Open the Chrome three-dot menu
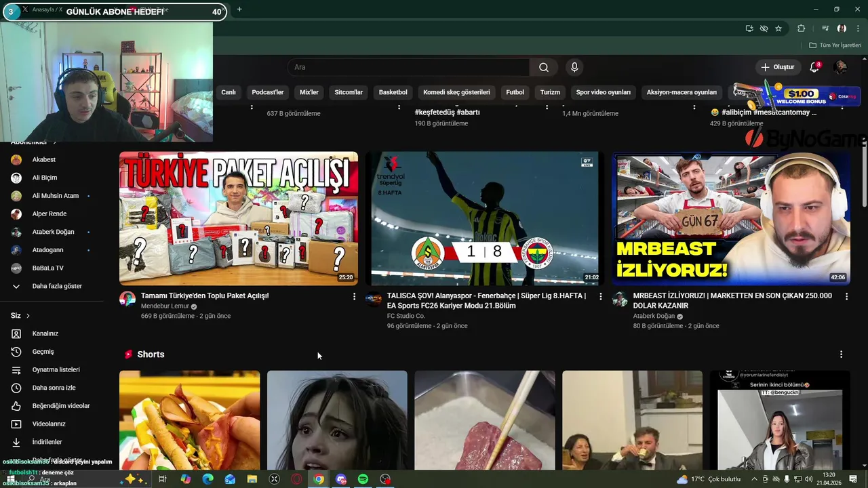The height and width of the screenshot is (488, 868). click(x=858, y=28)
